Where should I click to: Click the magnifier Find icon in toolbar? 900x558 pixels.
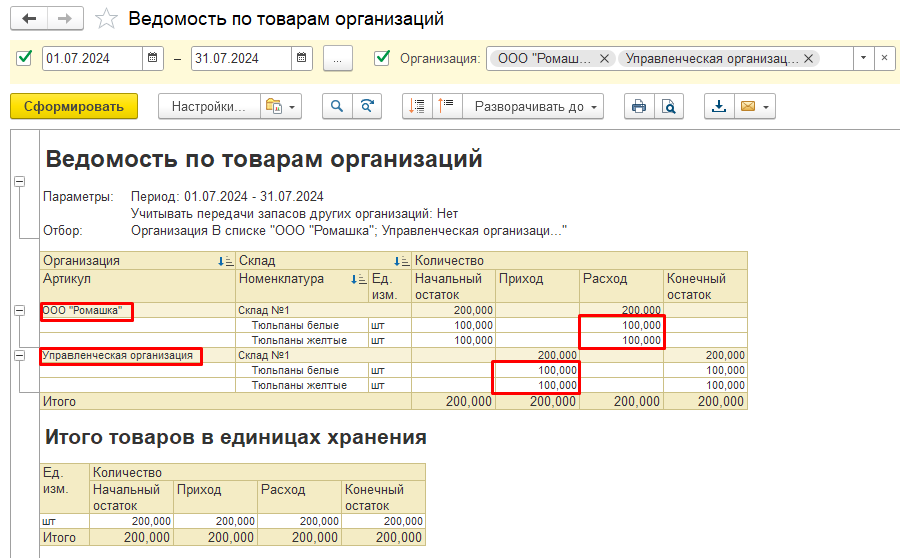pyautogui.click(x=338, y=106)
